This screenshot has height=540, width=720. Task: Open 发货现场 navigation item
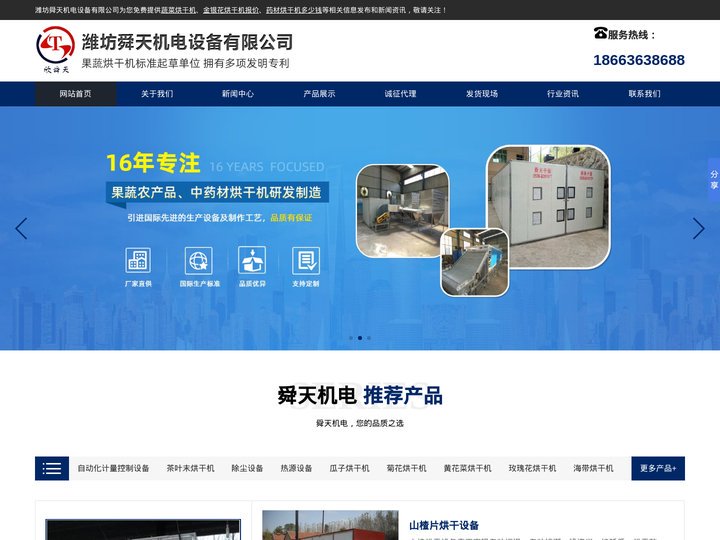pos(482,94)
